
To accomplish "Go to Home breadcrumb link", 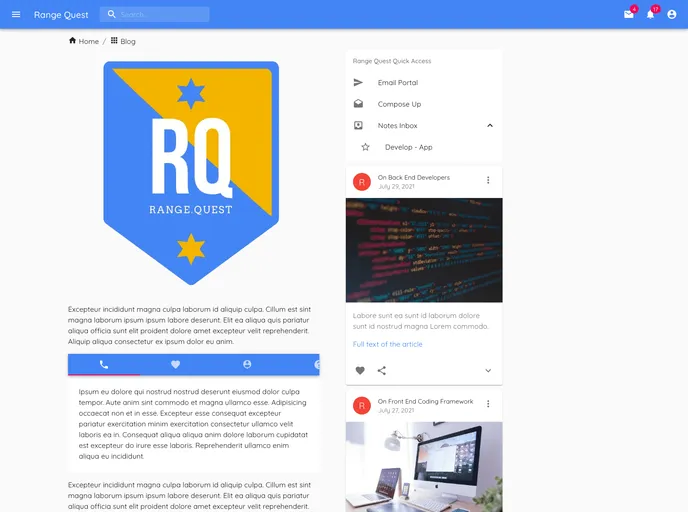I will click(84, 41).
